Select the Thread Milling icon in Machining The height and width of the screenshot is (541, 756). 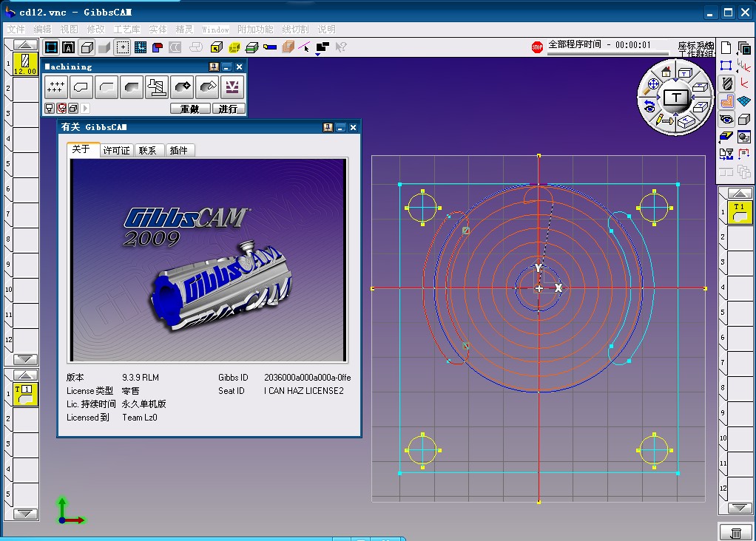coord(156,86)
